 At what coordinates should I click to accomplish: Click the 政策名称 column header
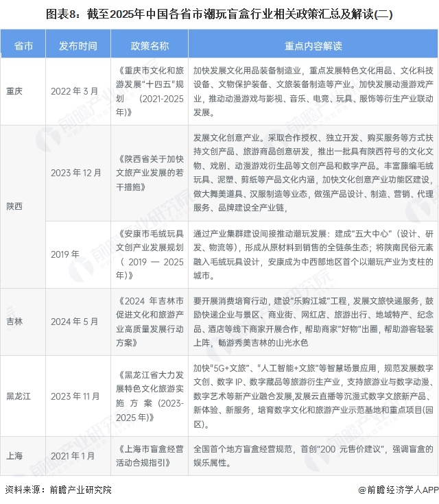coord(149,45)
